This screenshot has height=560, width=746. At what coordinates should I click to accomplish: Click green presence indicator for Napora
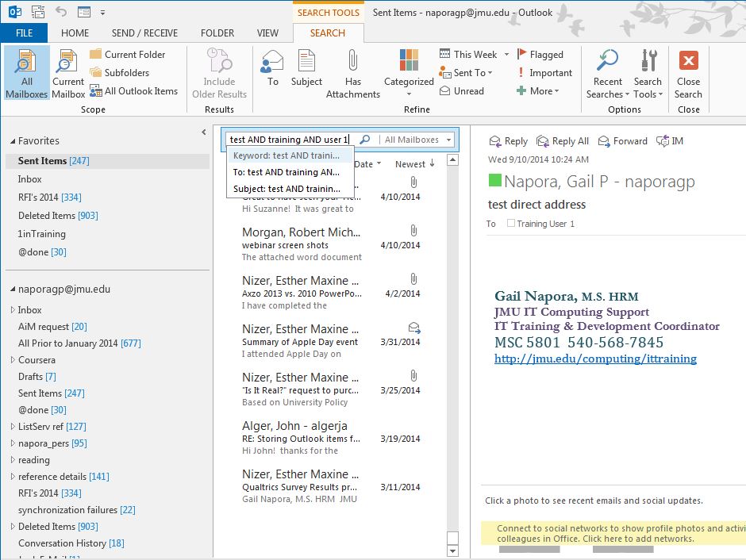point(494,180)
